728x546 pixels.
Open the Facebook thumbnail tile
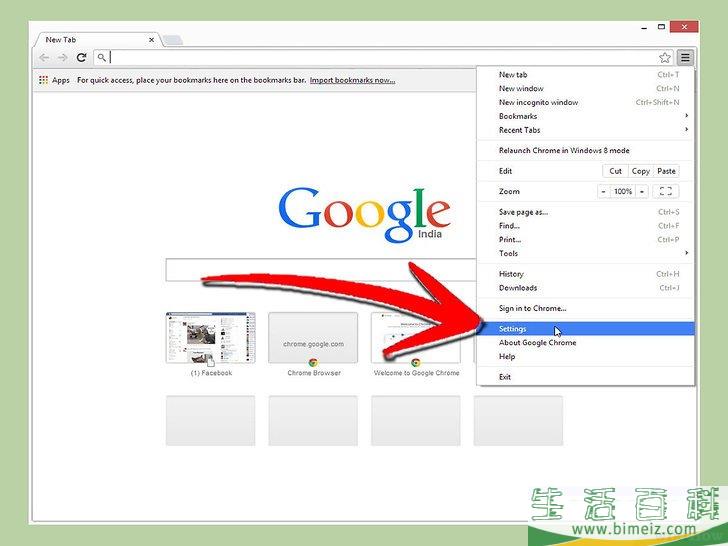211,338
